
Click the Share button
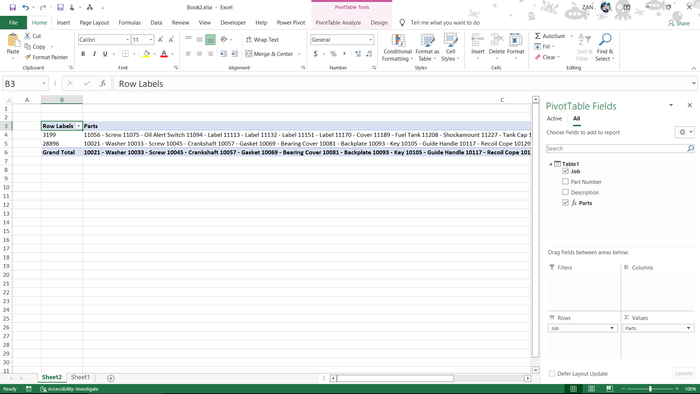(679, 23)
